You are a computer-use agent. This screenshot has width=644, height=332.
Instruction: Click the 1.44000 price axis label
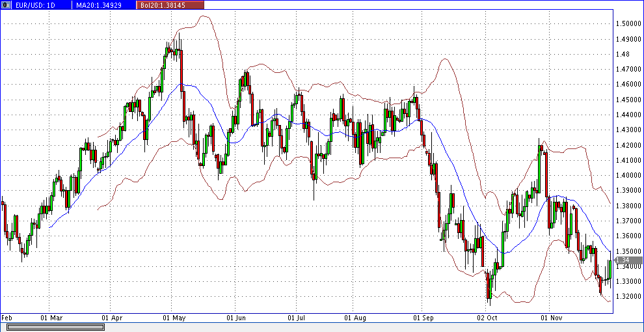point(628,115)
